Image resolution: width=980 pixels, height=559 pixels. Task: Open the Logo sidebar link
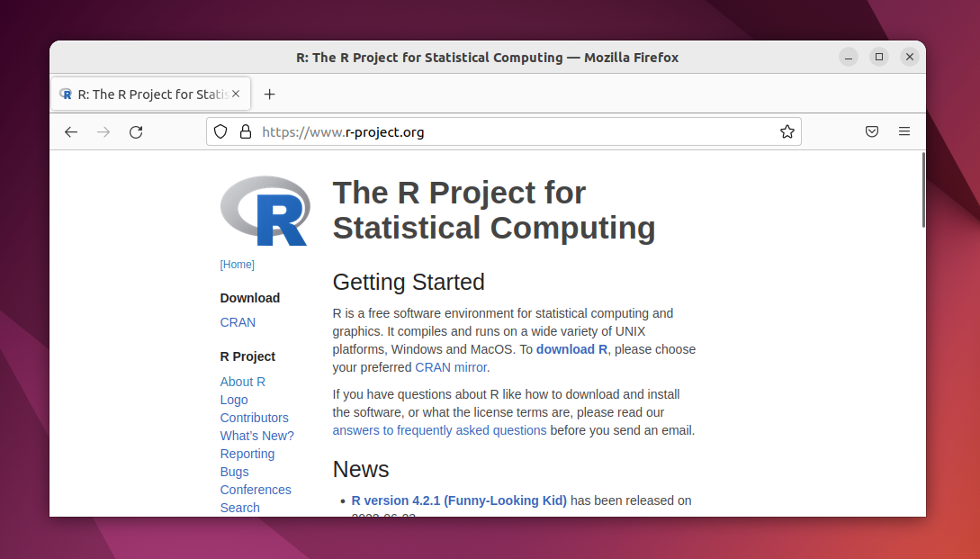pos(234,401)
